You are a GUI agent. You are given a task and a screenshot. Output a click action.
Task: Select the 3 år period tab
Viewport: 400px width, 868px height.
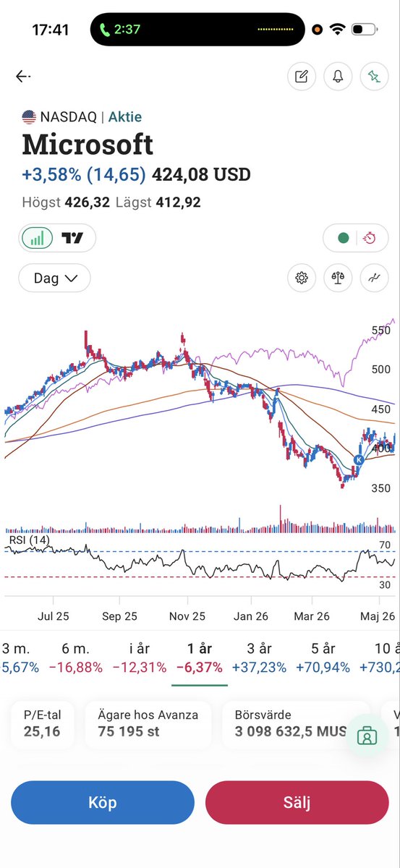tap(260, 658)
